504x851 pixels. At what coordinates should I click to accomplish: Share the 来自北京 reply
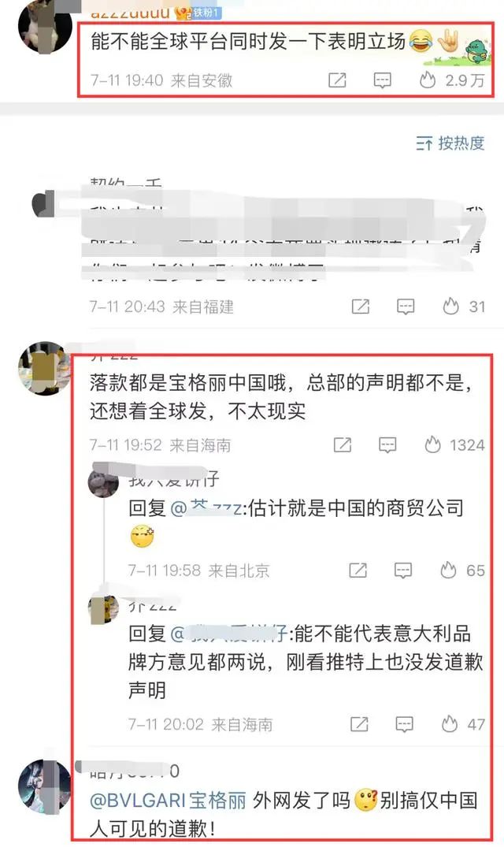358,570
